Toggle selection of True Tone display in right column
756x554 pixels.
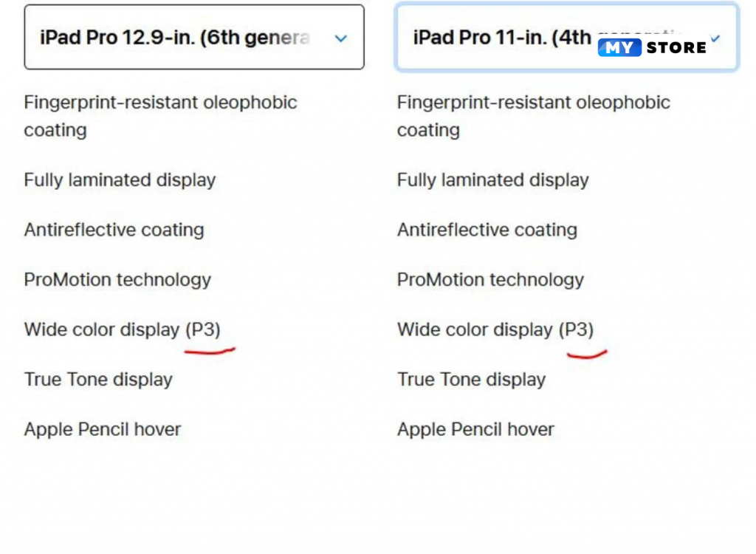471,379
